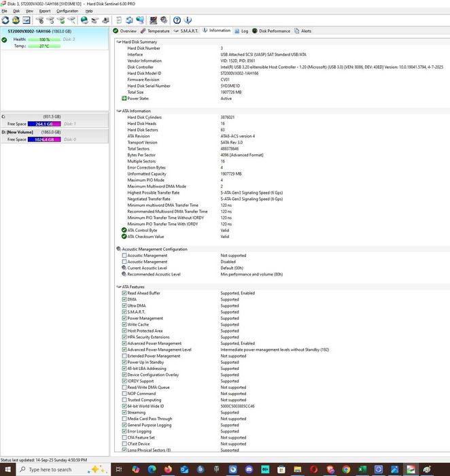Click the Firmware Revision row
Viewport: 450px width, 476px height.
tap(282, 80)
